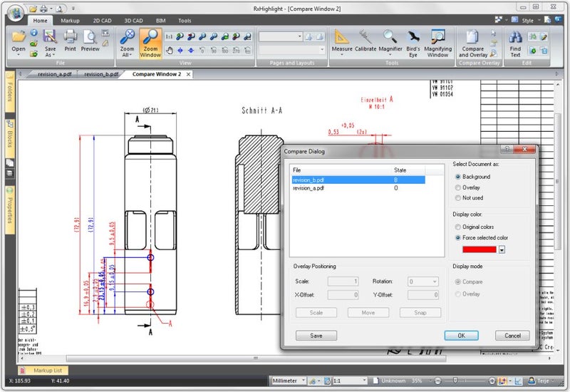570x392 pixels.
Task: Click the red display color swatch
Action: (479, 249)
